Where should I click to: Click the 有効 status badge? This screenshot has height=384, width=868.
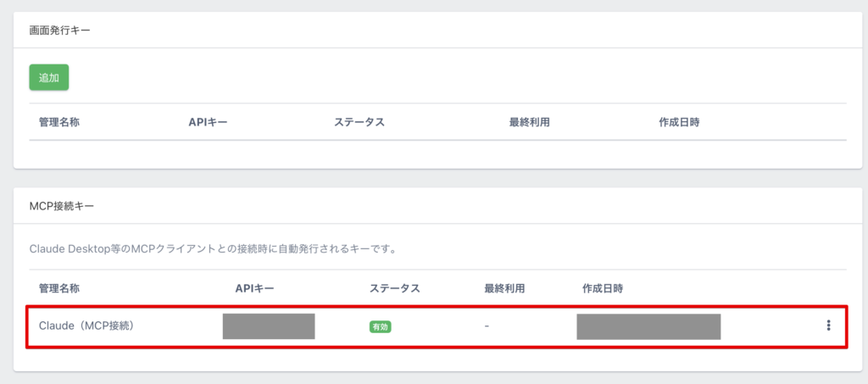pyautogui.click(x=379, y=326)
